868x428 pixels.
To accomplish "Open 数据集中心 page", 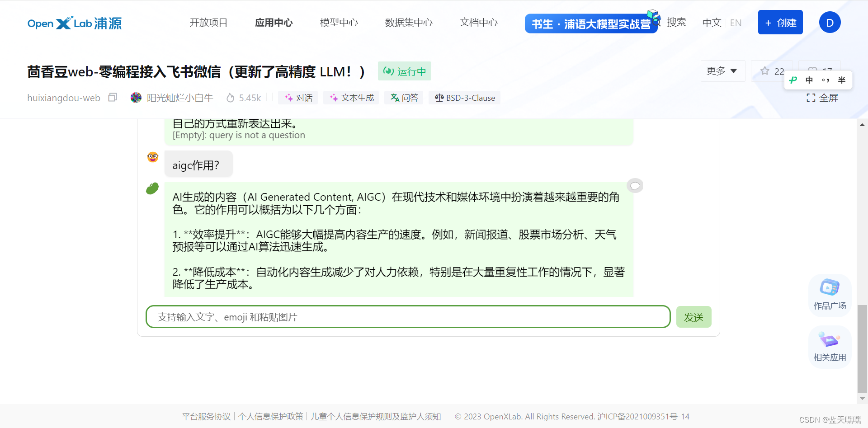I will [x=409, y=23].
